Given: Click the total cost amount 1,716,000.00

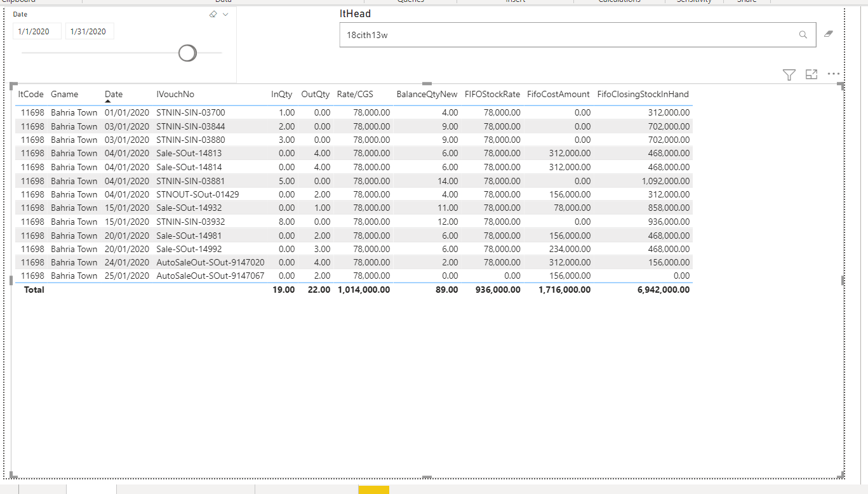Looking at the screenshot, I should coord(564,290).
